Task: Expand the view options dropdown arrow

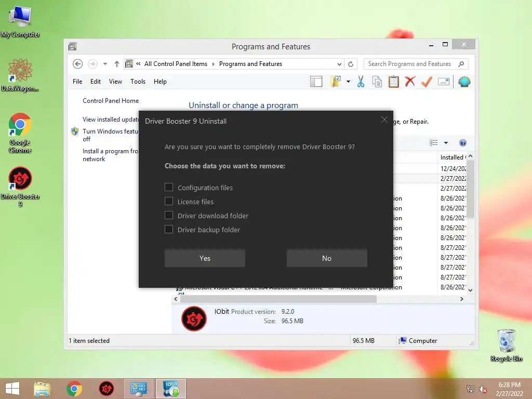Action: 446,143
